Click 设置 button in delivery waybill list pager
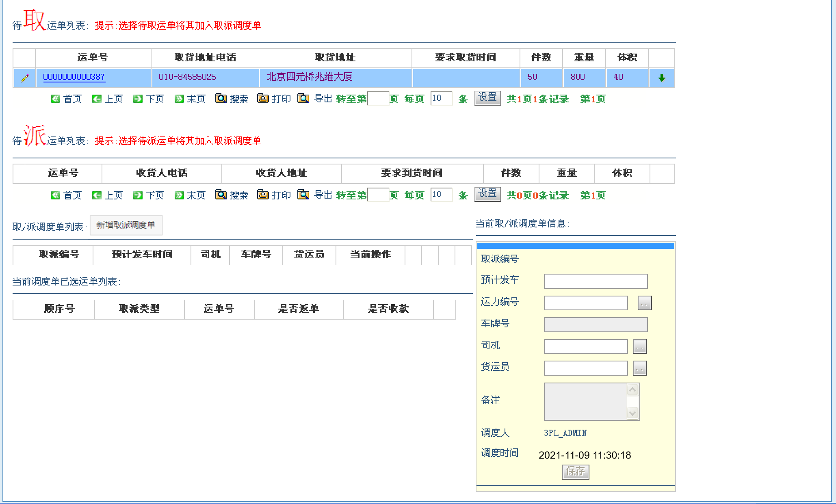This screenshot has width=836, height=504. pyautogui.click(x=487, y=194)
